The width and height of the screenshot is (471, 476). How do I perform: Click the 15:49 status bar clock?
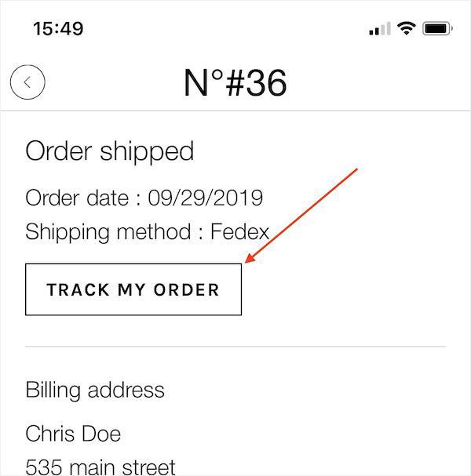coord(58,29)
